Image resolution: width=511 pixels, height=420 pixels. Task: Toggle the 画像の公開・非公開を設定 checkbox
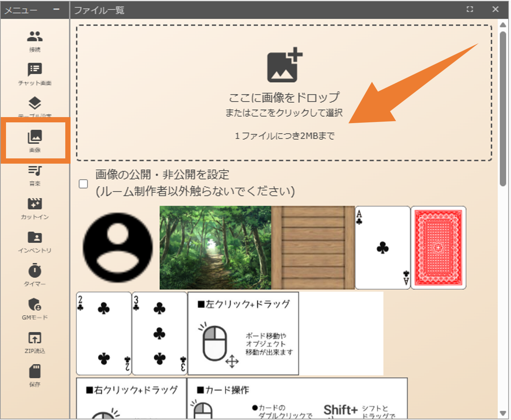[x=83, y=184]
